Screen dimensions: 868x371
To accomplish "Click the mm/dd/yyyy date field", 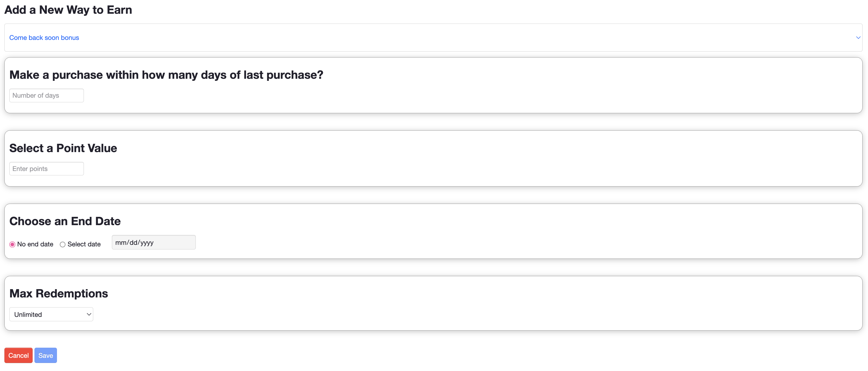I will [153, 242].
